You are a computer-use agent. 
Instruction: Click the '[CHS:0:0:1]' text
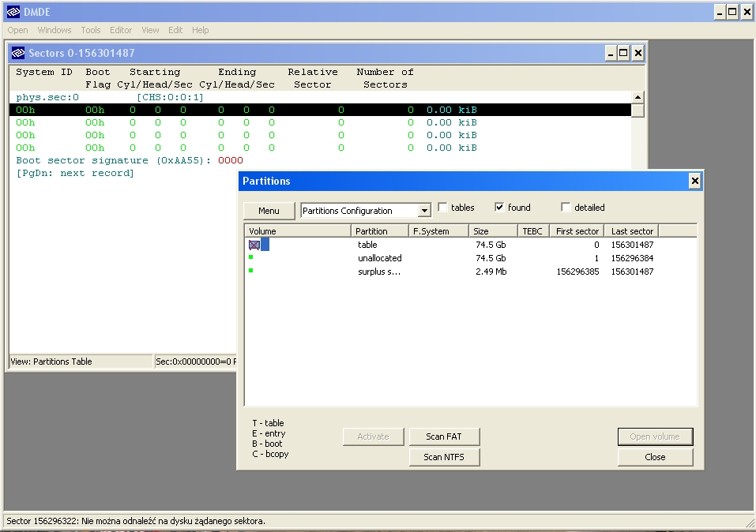170,97
